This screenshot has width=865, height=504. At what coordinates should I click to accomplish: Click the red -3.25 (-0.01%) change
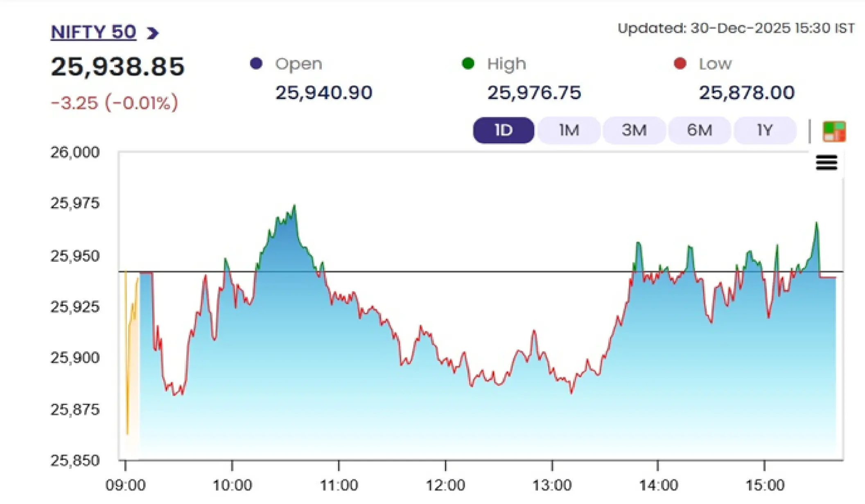coord(115,102)
